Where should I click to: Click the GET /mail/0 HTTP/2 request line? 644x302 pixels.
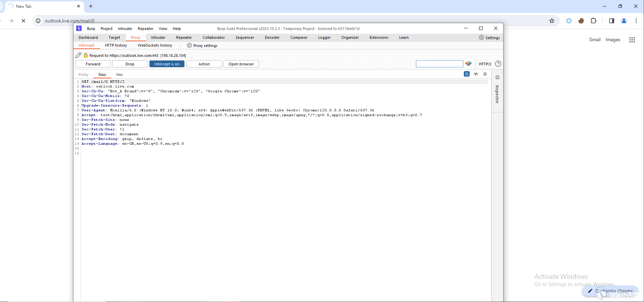pyautogui.click(x=103, y=82)
